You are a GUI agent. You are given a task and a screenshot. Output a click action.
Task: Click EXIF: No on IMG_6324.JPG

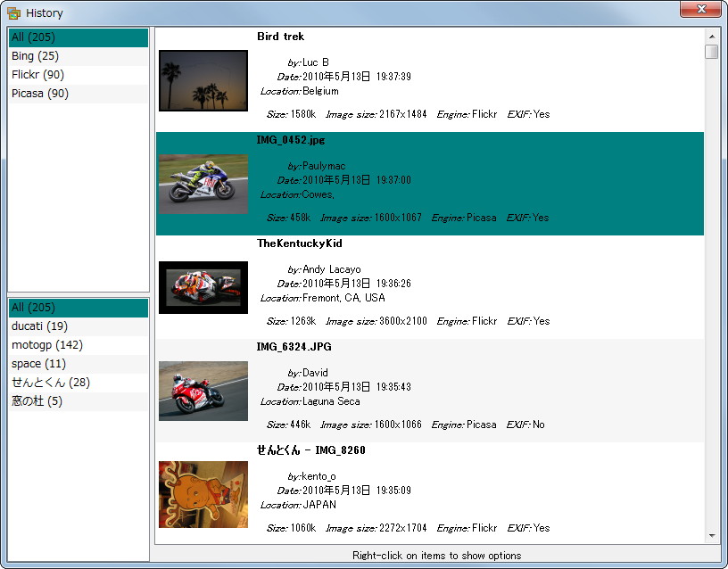click(525, 425)
